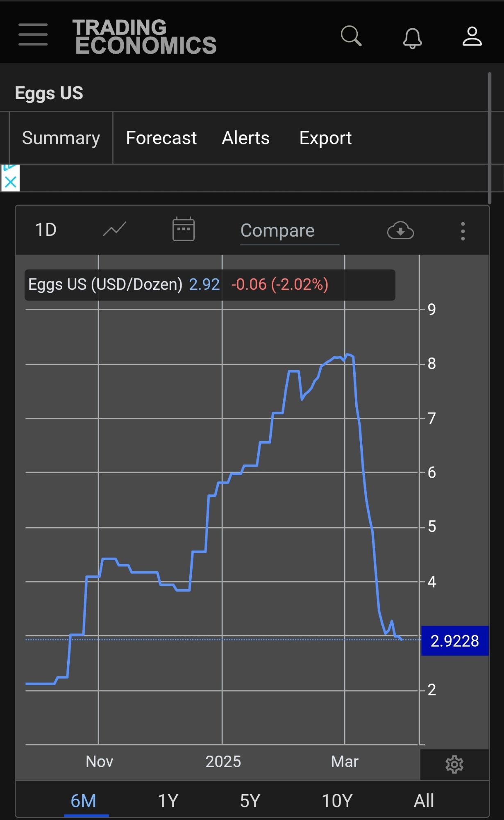Open the 1D interval selector
Screen dimensions: 504x820
tap(46, 230)
